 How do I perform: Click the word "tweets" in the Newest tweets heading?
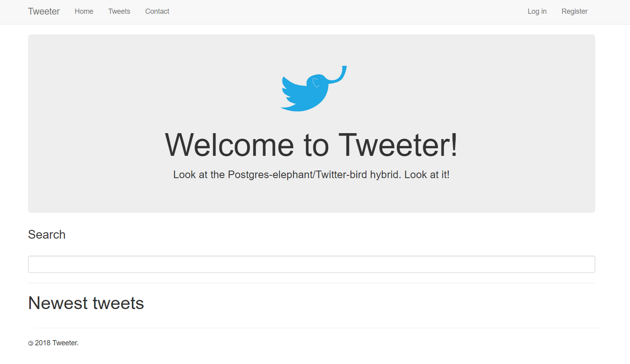coord(118,303)
